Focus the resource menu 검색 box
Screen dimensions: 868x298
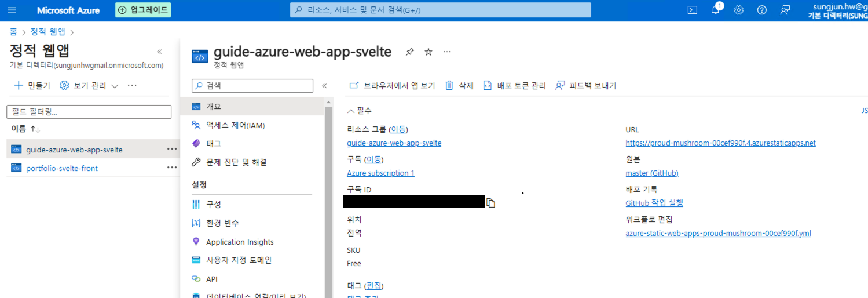[x=252, y=85]
